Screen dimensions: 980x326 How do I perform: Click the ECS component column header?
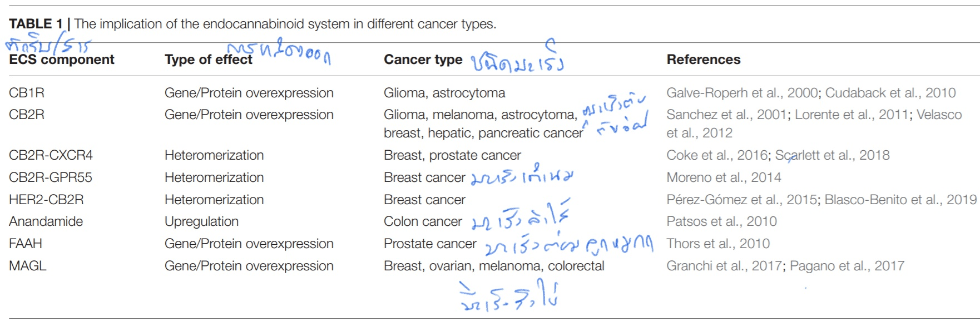(x=62, y=60)
